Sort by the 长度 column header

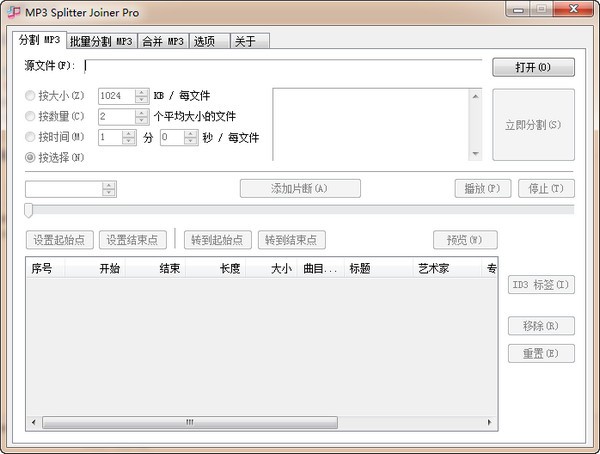point(215,268)
